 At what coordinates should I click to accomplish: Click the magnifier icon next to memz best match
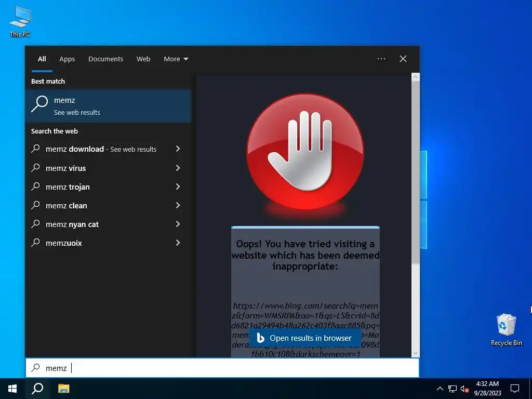click(x=39, y=104)
